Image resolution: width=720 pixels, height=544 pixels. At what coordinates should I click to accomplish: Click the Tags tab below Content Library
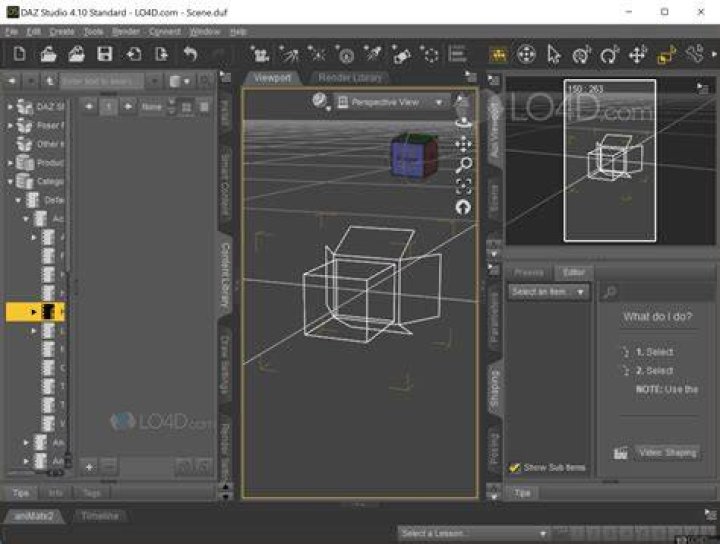(x=91, y=493)
